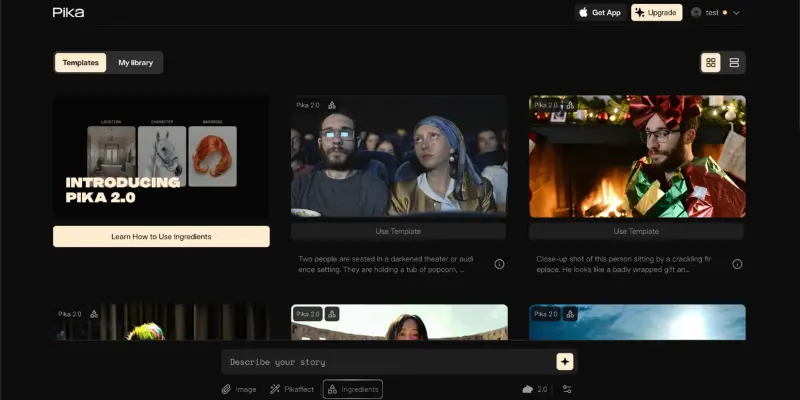The image size is (800, 400).
Task: Click the test username label
Action: coord(712,13)
